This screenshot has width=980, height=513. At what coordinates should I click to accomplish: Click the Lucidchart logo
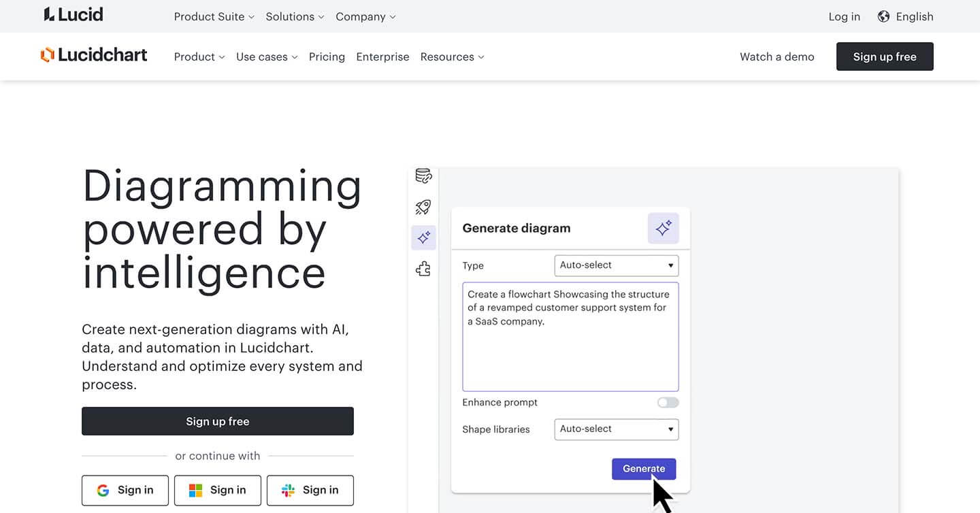click(x=94, y=55)
